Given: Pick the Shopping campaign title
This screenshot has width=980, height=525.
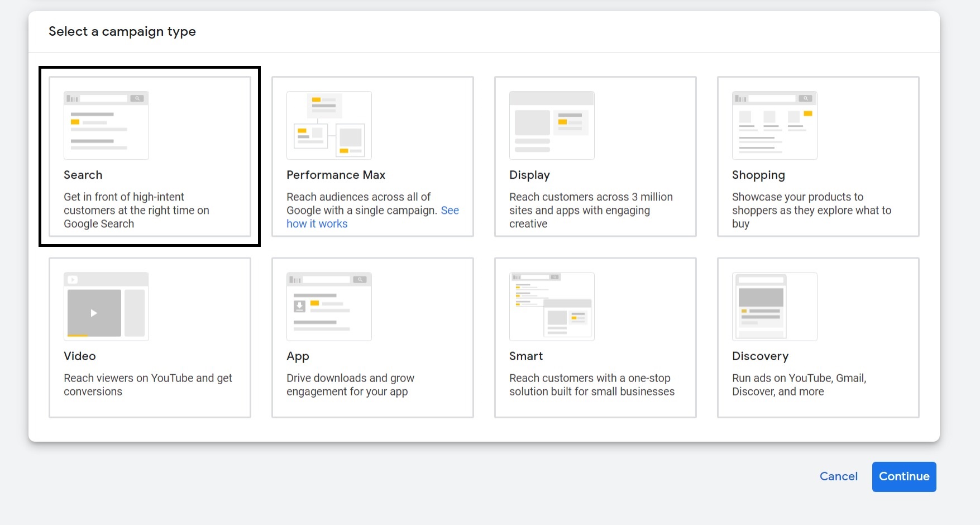Looking at the screenshot, I should tap(758, 175).
